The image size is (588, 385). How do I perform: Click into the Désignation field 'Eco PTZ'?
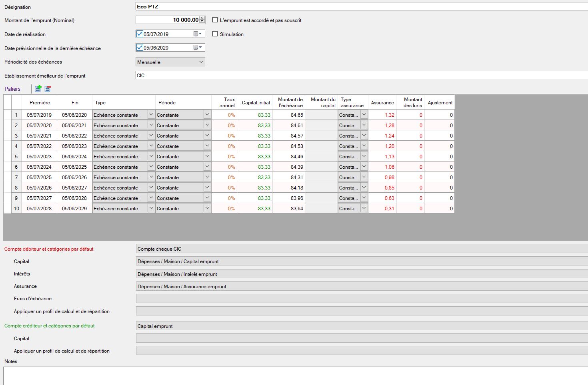(x=360, y=6)
